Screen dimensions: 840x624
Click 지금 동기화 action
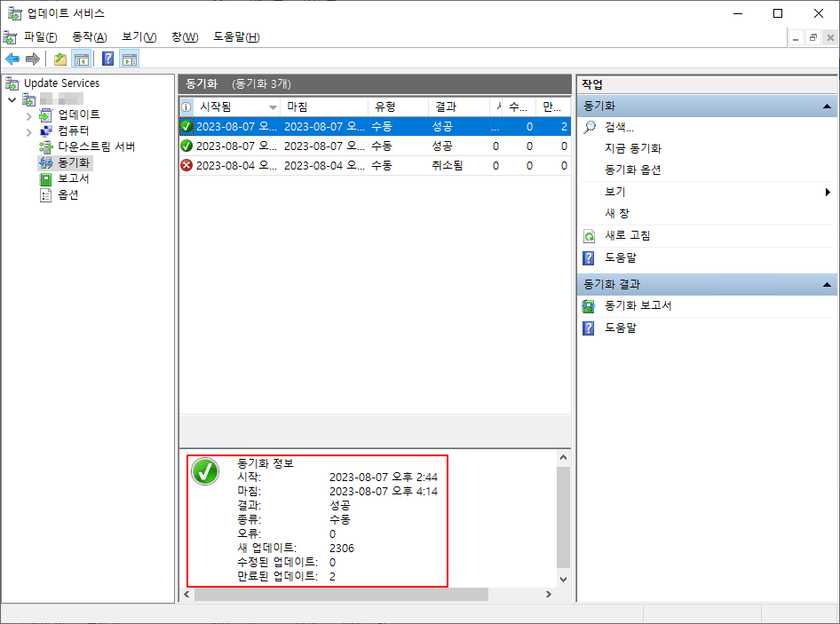click(633, 148)
